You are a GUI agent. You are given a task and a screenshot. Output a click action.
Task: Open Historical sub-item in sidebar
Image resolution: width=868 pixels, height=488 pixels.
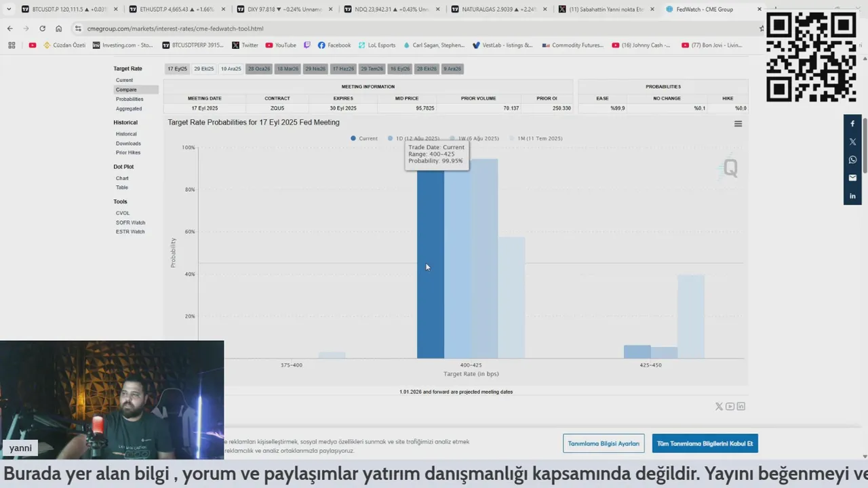click(126, 134)
